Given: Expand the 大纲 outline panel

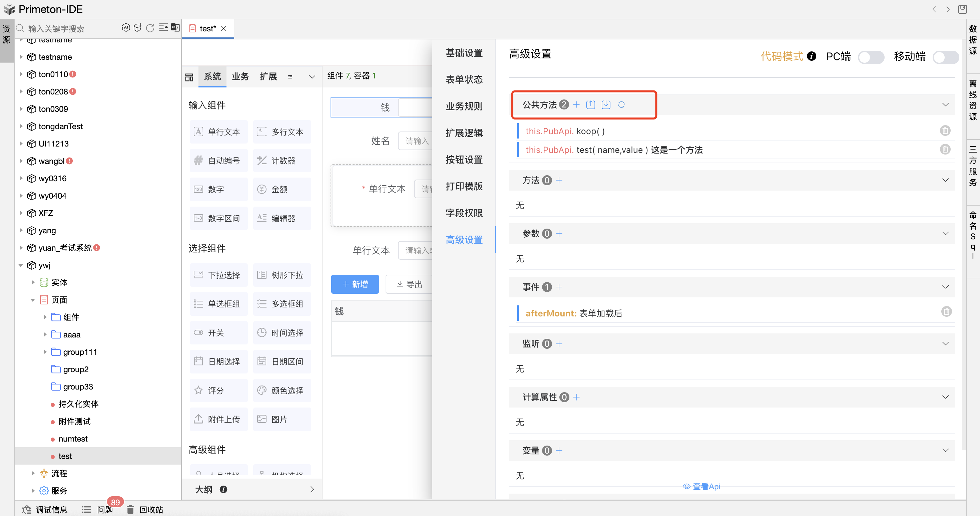Looking at the screenshot, I should coord(312,489).
